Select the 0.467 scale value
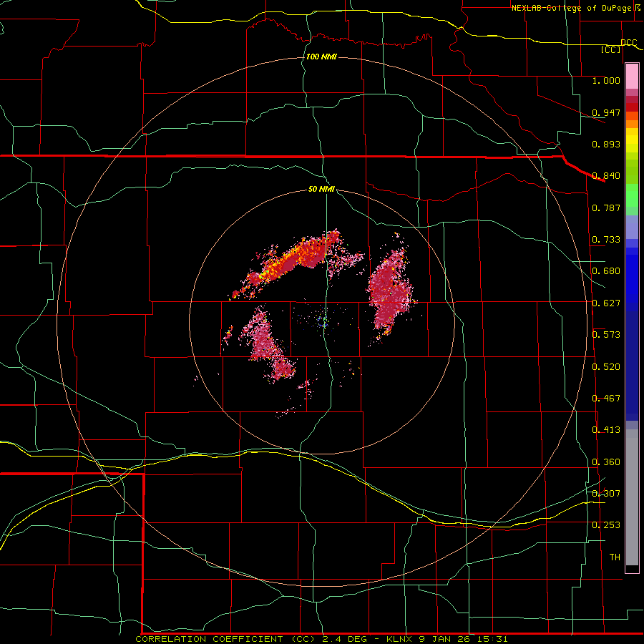The width and height of the screenshot is (644, 644). 606,399
